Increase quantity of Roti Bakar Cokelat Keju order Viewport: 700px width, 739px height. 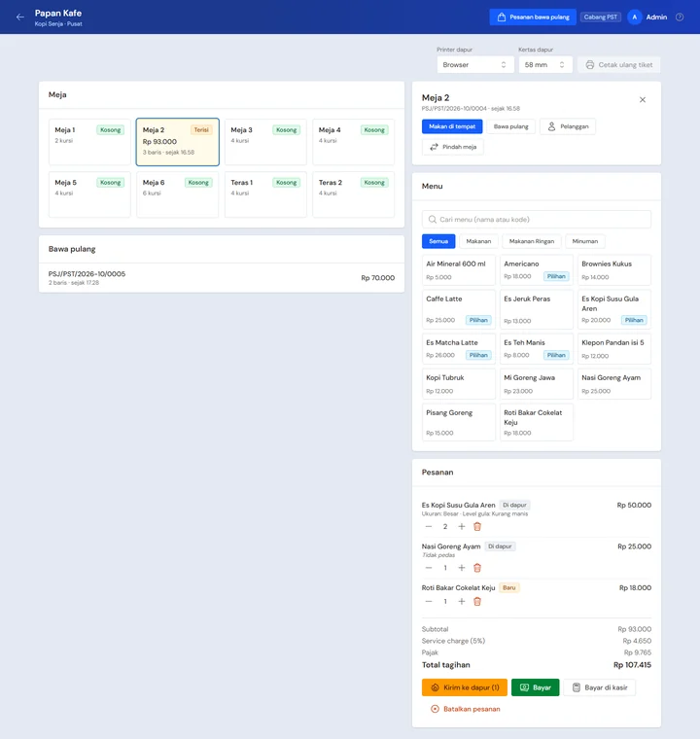pos(462,601)
